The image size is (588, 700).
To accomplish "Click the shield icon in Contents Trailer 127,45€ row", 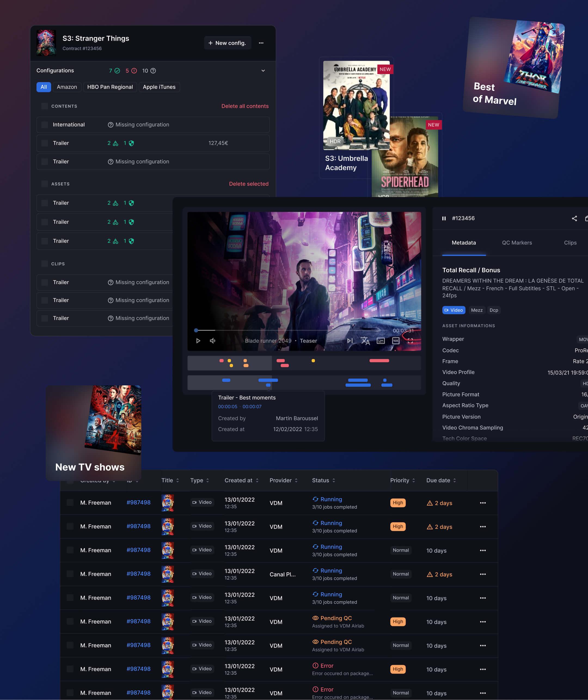I will coord(131,143).
